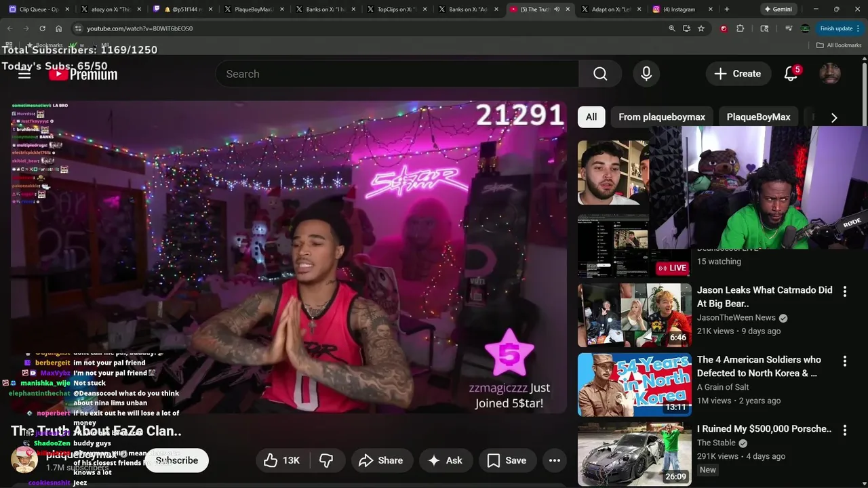Go to the YouTube Premium home logo

[83, 74]
